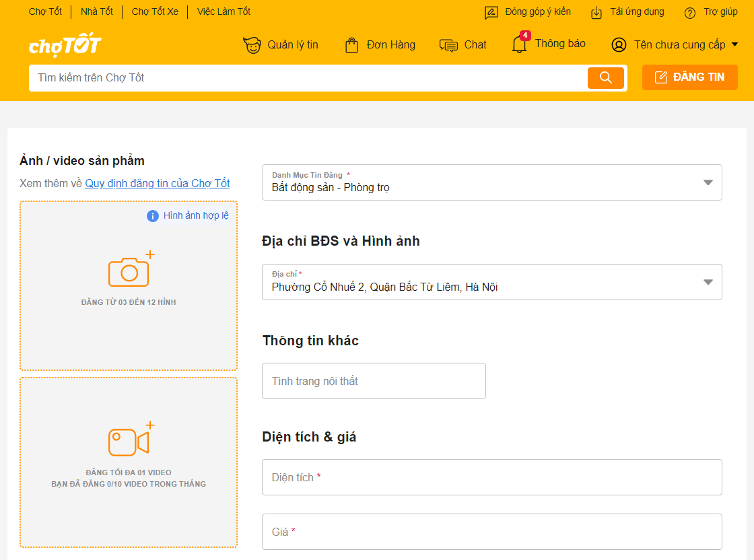Click video camera icon to upload video
Viewport: 754px width, 560px height.
click(129, 442)
